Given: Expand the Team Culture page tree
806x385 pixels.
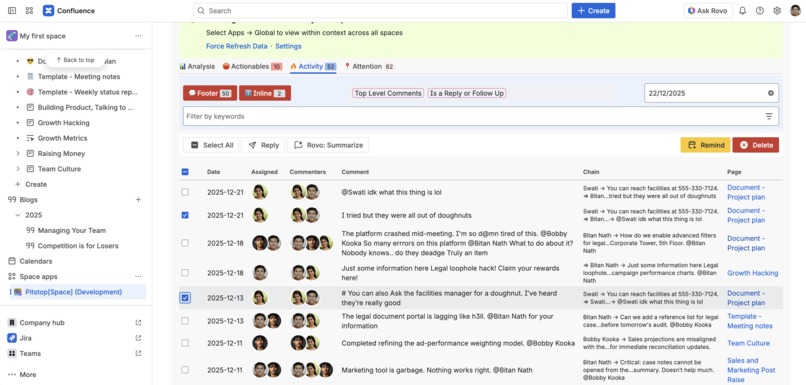Looking at the screenshot, I should coord(18,169).
